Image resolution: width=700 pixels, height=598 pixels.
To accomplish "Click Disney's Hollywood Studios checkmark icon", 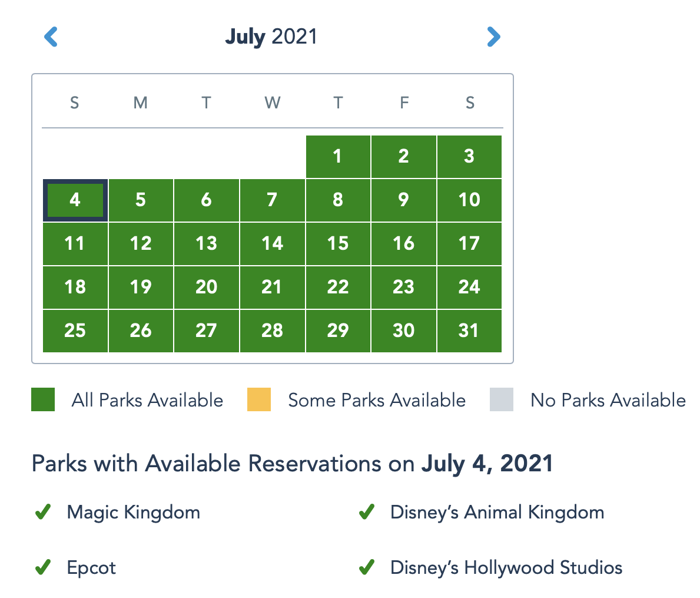I will [367, 567].
